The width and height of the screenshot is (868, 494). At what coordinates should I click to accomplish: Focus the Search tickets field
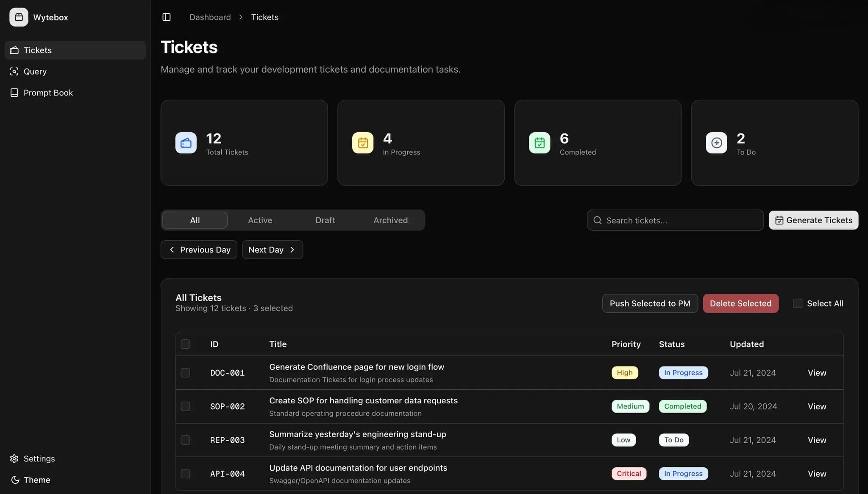[675, 220]
